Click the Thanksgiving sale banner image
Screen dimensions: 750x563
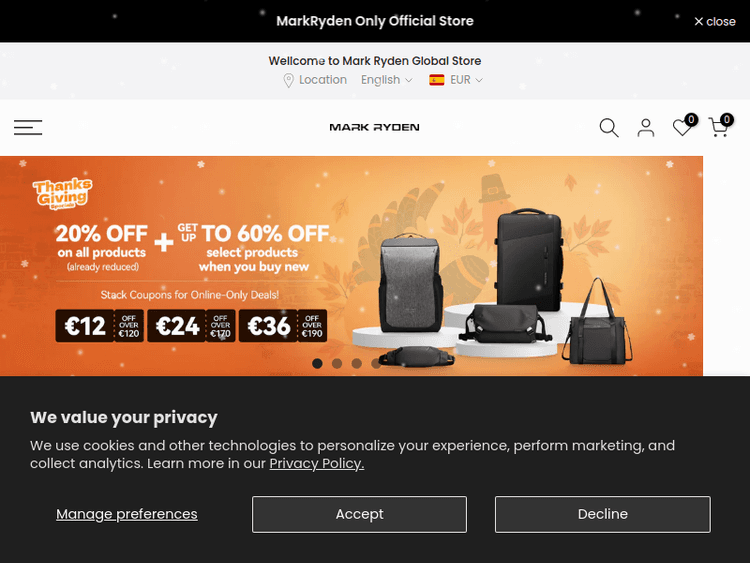tap(352, 266)
